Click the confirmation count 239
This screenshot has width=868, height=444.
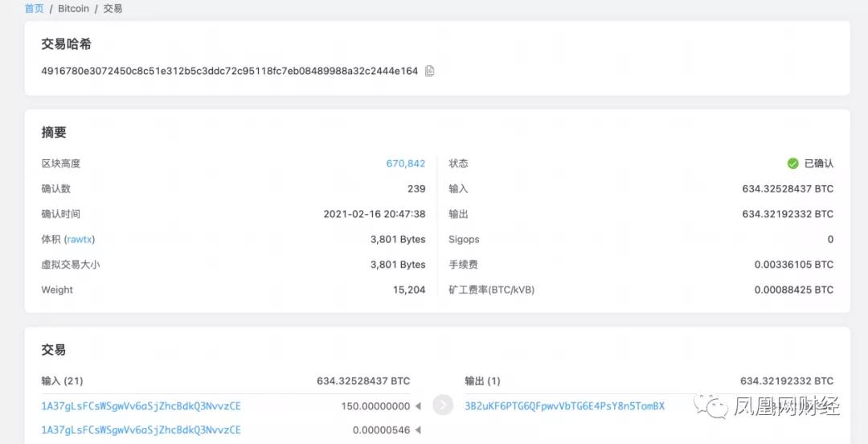point(416,189)
